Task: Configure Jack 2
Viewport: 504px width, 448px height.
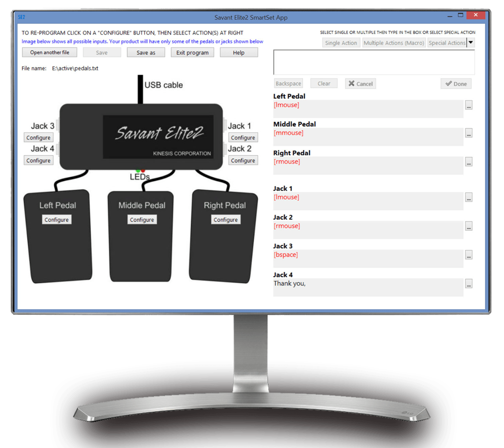Action: [x=243, y=160]
